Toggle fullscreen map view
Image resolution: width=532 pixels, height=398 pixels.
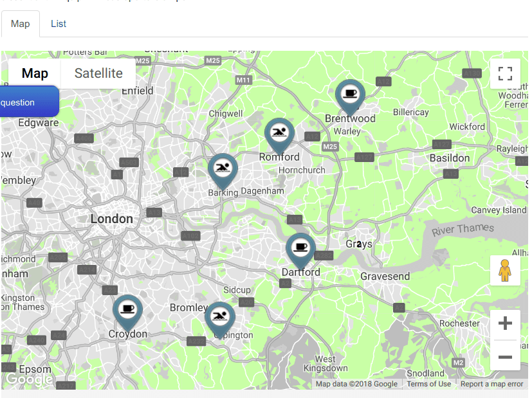coord(505,73)
